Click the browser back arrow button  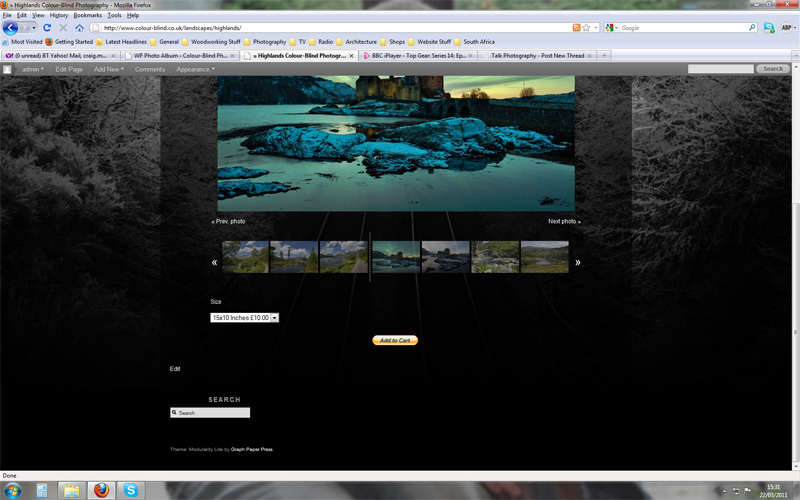10,28
